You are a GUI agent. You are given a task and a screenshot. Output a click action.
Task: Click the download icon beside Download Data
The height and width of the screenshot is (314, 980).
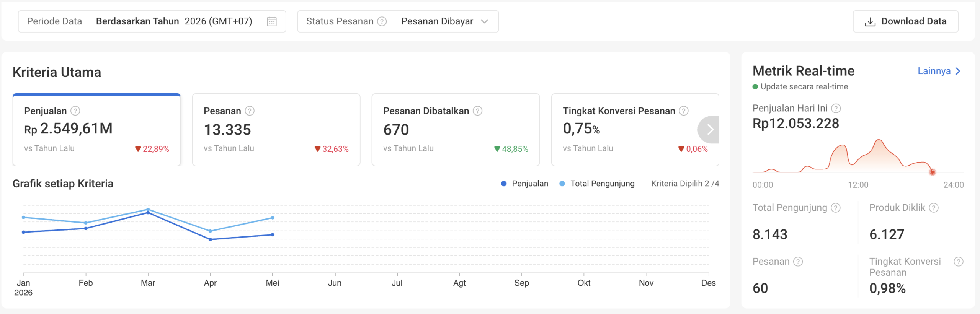click(870, 22)
